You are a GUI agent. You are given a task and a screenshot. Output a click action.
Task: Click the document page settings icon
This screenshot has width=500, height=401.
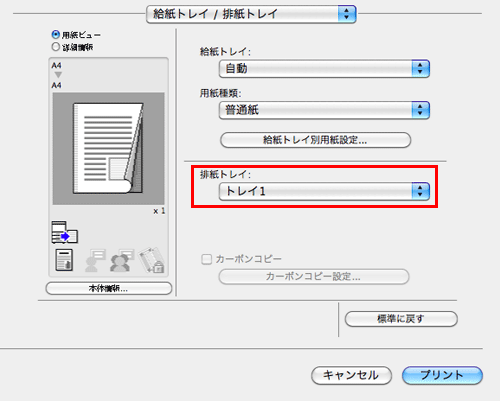(64, 260)
